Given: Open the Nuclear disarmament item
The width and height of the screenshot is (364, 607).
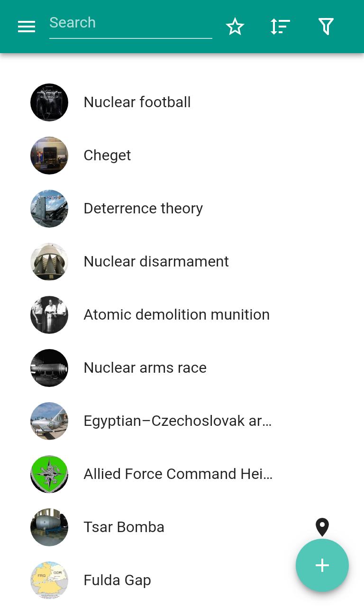Looking at the screenshot, I should 182,262.
